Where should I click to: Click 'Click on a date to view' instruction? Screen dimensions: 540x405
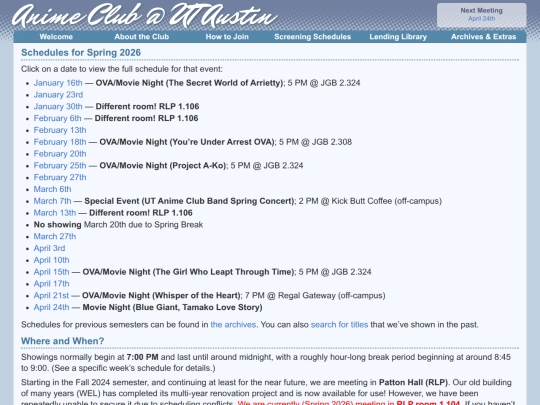(122, 69)
